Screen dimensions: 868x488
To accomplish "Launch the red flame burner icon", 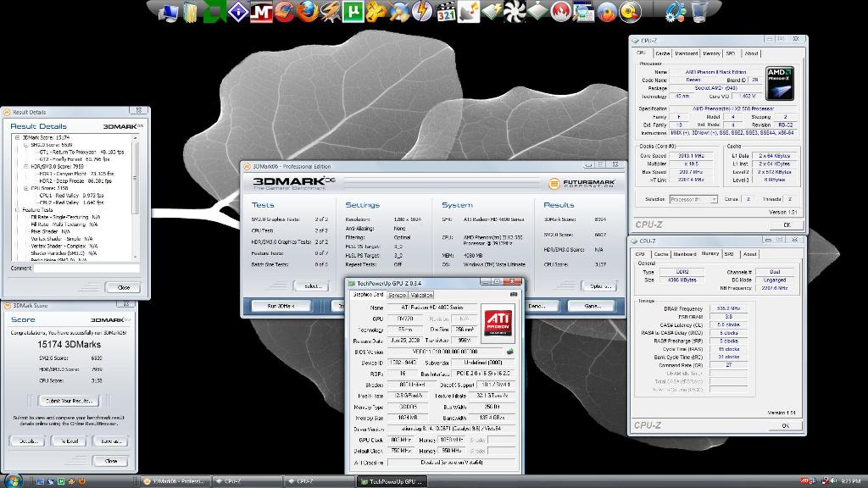I will tap(560, 12).
